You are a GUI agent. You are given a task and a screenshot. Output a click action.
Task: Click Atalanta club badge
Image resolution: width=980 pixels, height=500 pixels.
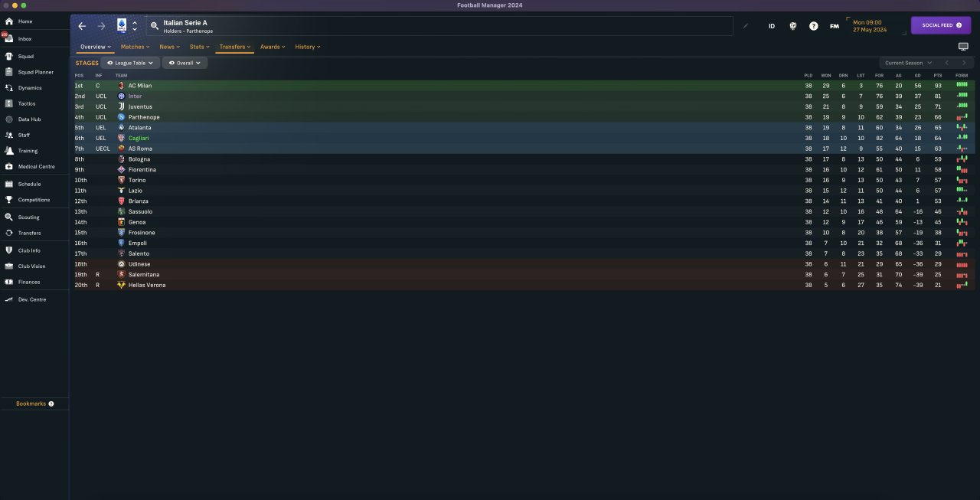pos(121,128)
